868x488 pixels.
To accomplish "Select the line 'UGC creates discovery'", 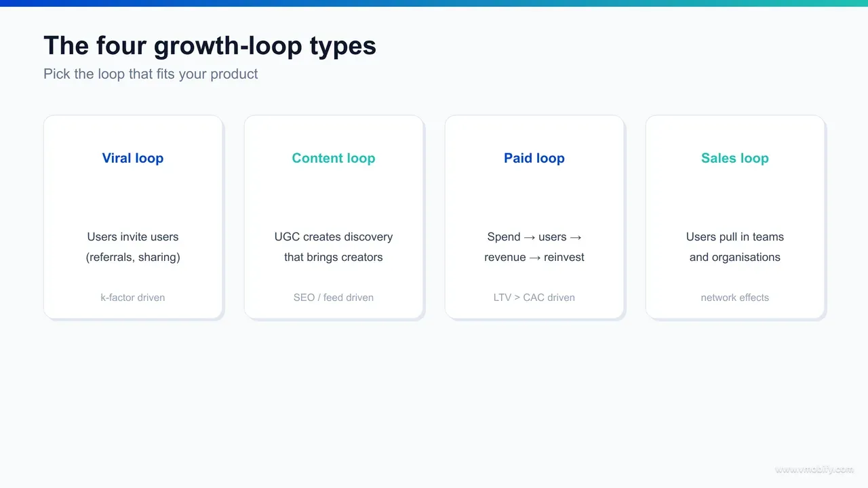I will 334,237.
